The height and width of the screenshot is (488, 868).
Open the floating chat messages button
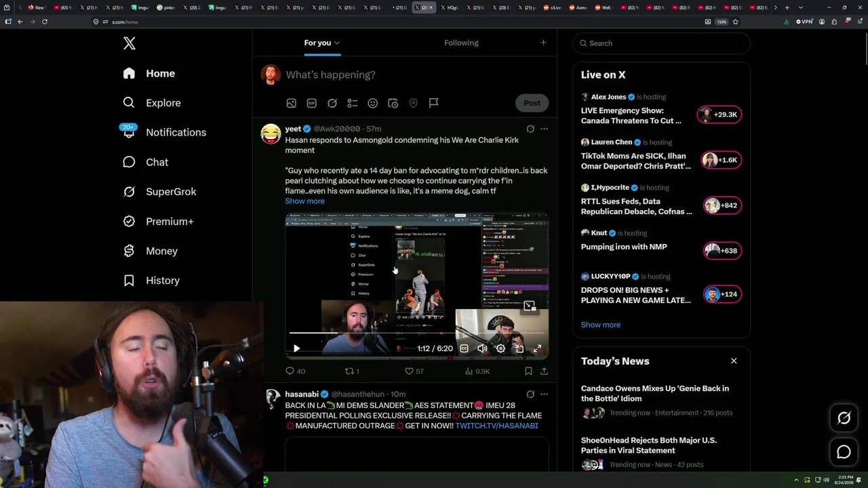[x=844, y=452]
